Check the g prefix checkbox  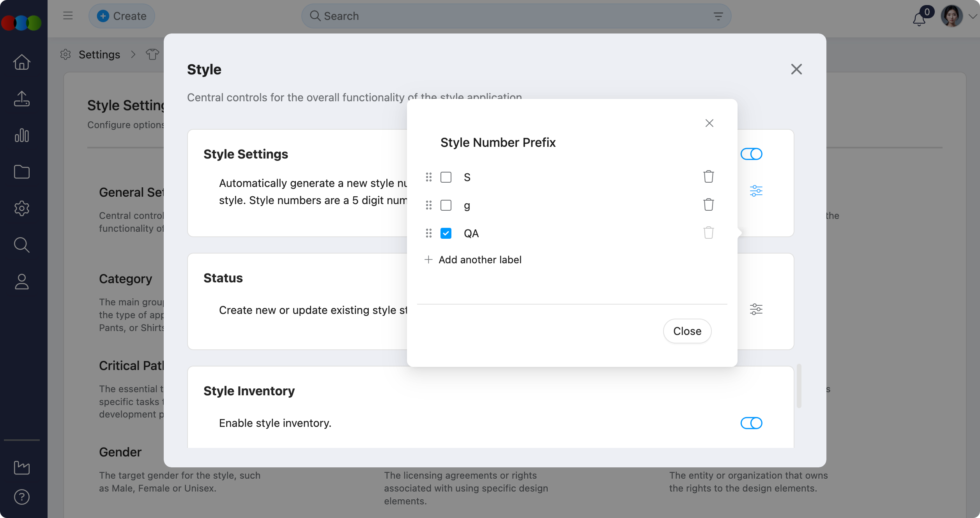(446, 205)
